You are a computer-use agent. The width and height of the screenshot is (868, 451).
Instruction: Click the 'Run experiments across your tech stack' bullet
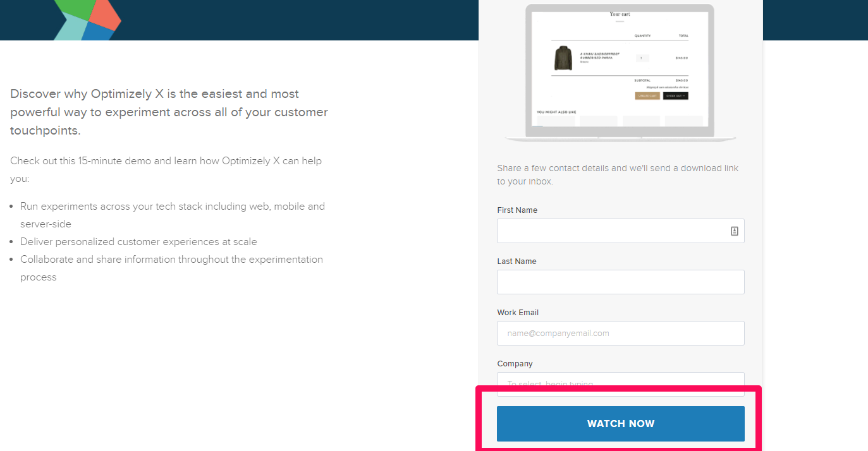[173, 215]
